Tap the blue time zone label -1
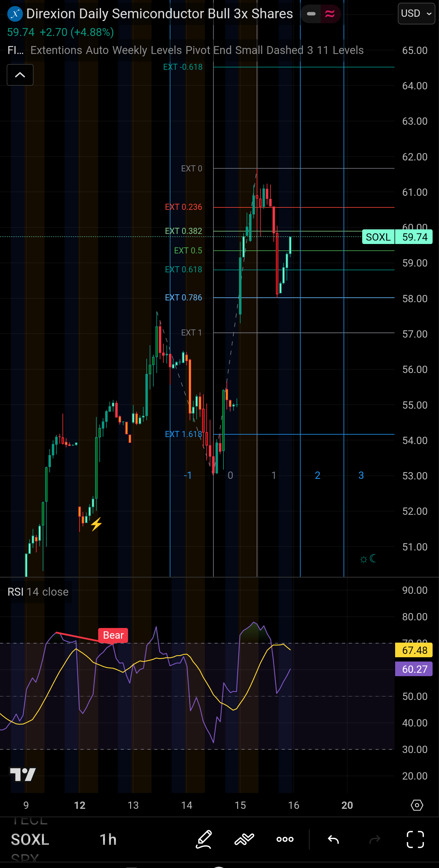This screenshot has height=868, width=439. (x=188, y=475)
